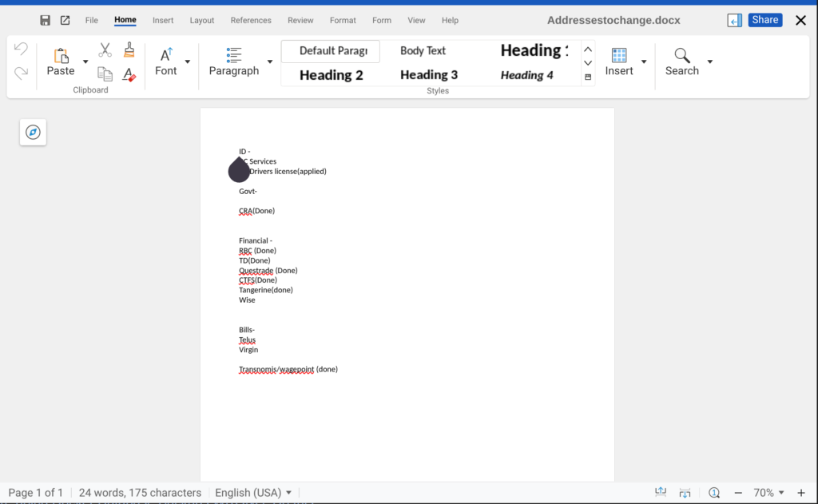Click the Insert table grid icon

619,55
